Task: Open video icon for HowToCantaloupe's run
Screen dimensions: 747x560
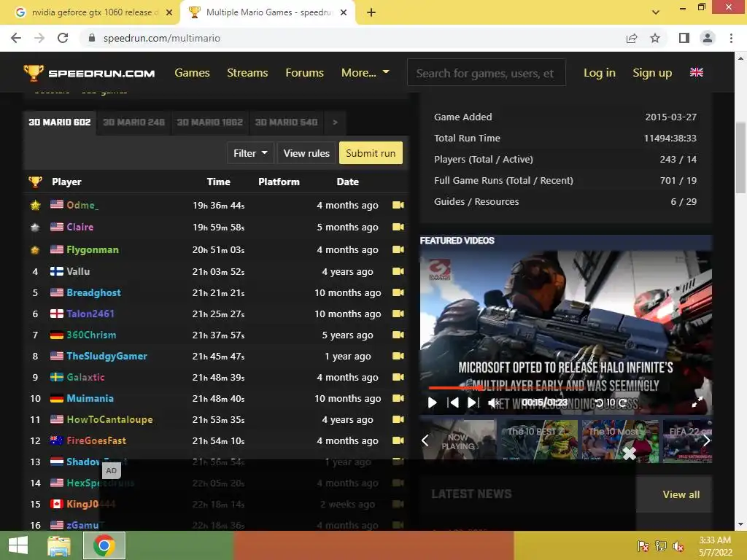Action: point(398,419)
